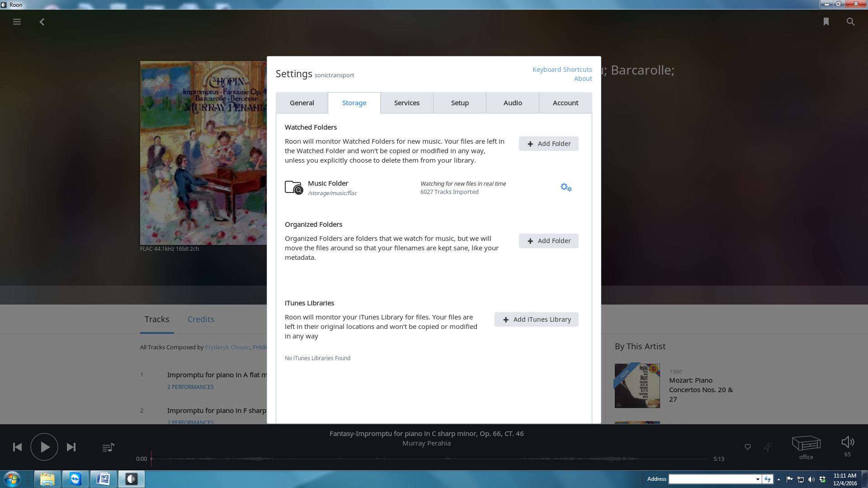Favorite the track with heart icon

748,447
